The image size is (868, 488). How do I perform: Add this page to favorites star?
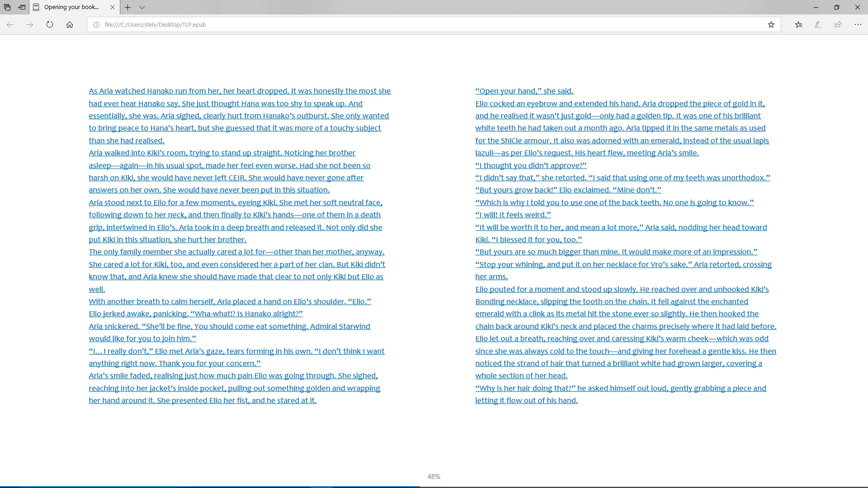pos(771,25)
